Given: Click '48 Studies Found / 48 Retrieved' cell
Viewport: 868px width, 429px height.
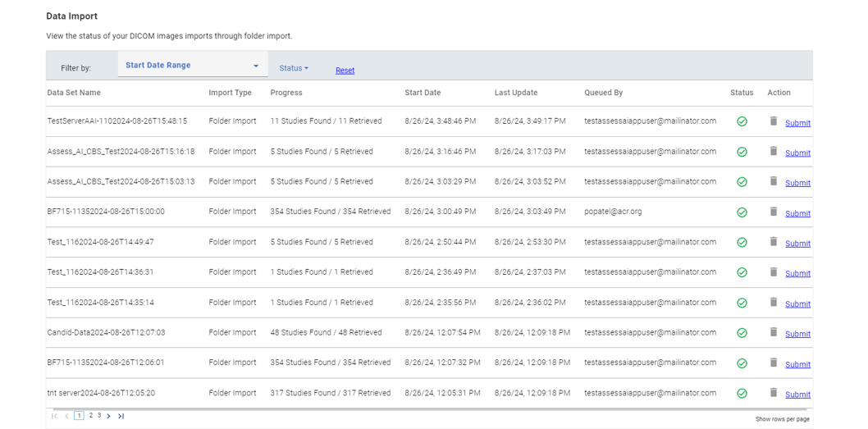Looking at the screenshot, I should click(326, 332).
